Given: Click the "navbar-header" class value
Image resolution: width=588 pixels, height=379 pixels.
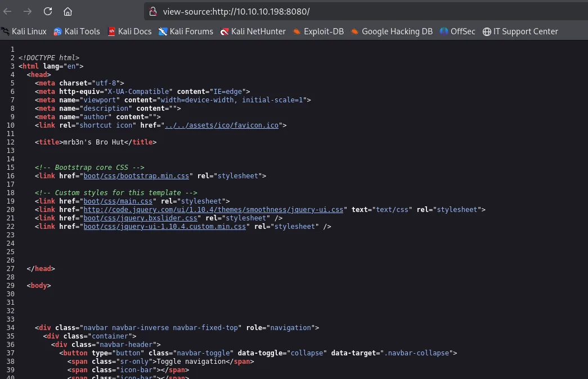Looking at the screenshot, I should (126, 345).
